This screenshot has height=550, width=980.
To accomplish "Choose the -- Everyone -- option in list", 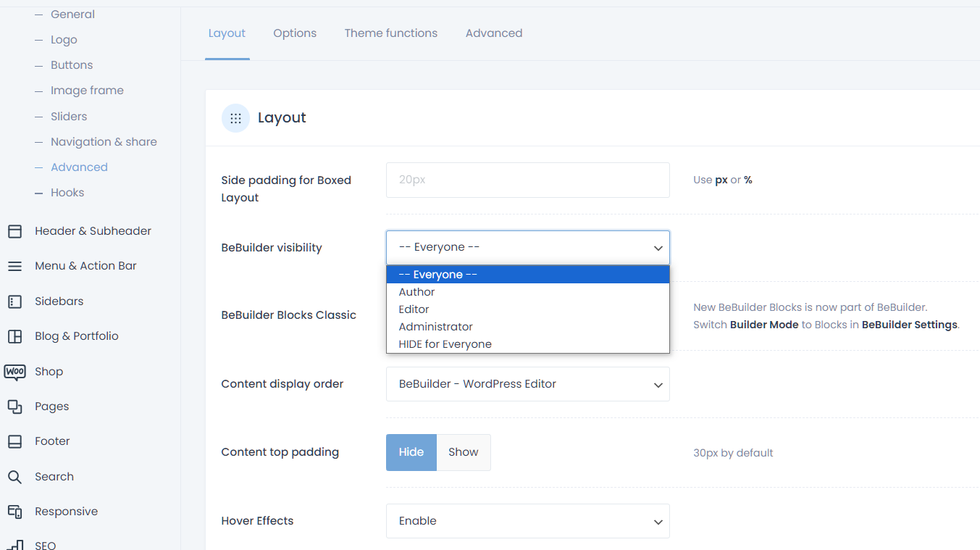I will coord(528,275).
